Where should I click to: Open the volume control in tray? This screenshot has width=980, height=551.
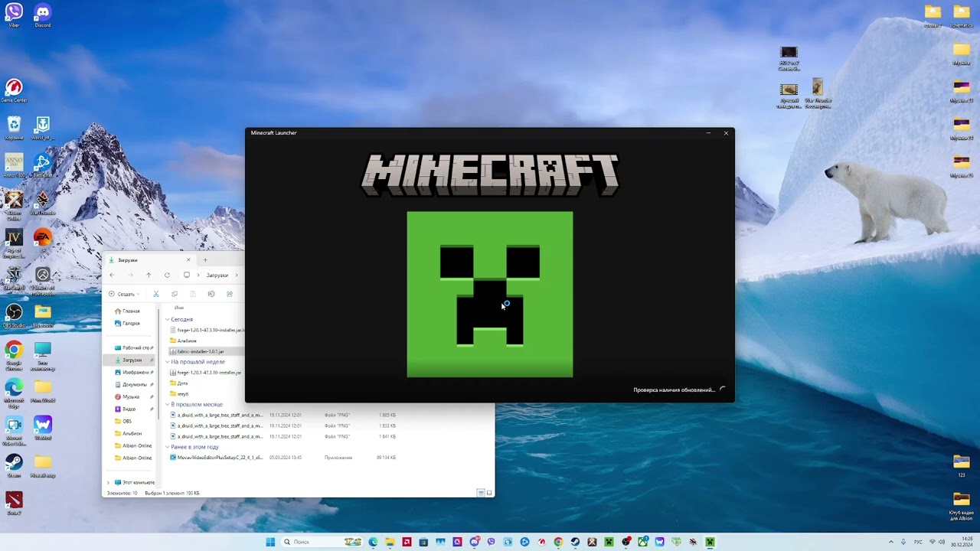pos(941,542)
